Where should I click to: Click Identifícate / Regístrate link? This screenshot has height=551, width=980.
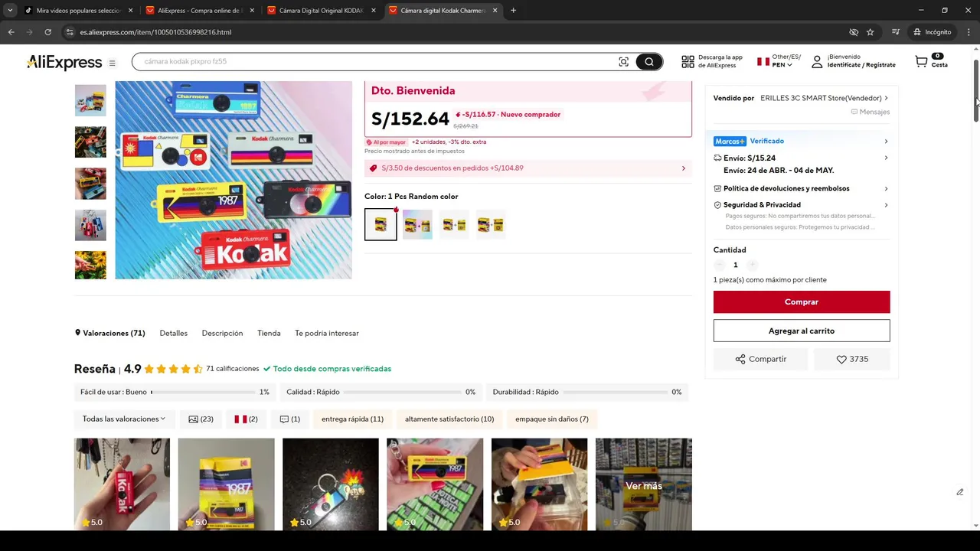point(861,65)
